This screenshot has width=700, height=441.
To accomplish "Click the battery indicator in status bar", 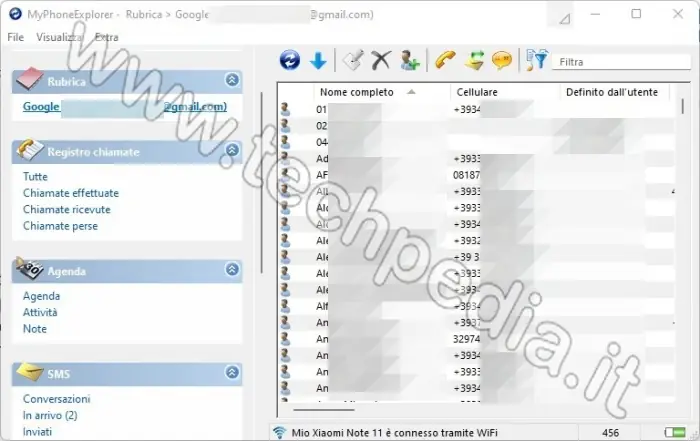I will point(675,432).
